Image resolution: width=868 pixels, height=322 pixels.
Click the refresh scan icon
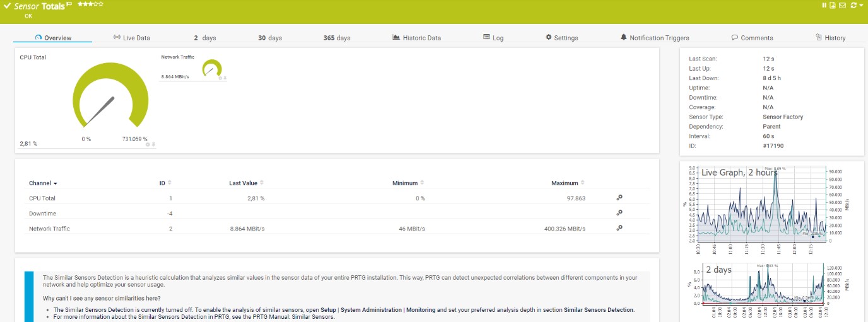[x=853, y=5]
